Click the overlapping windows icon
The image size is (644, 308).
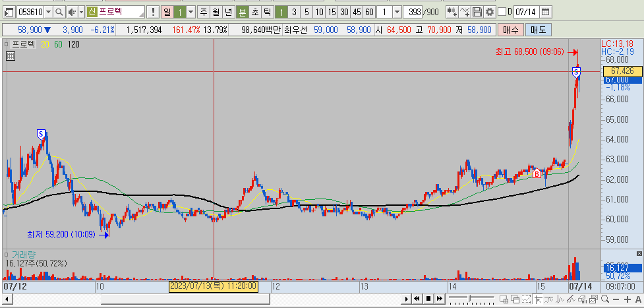(515, 299)
